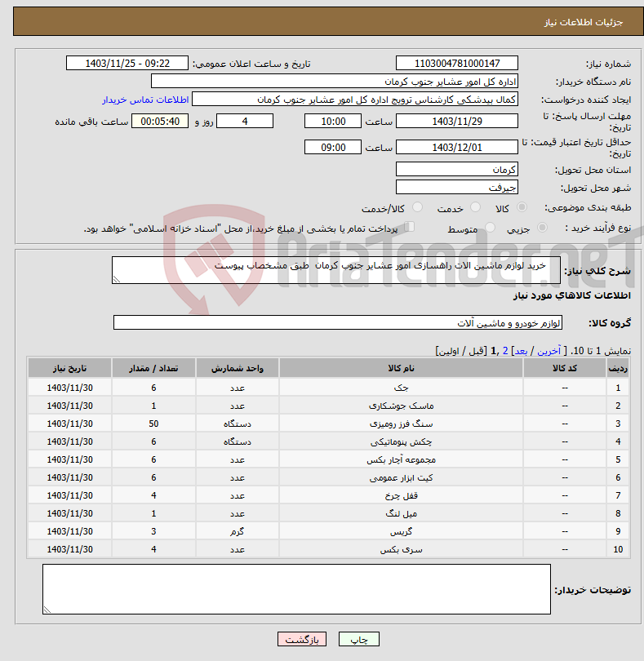This screenshot has height=661, width=644.
Task: Select the خدمت radio button
Action: coord(475,207)
